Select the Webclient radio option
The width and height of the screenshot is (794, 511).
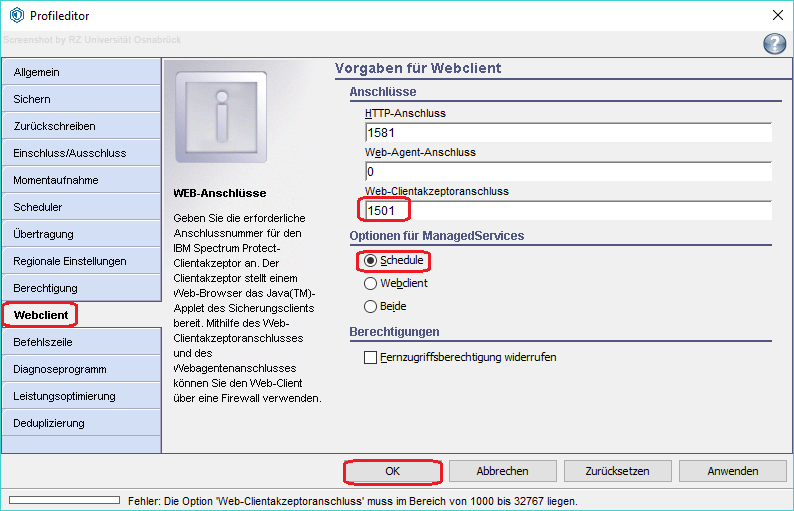(371, 283)
